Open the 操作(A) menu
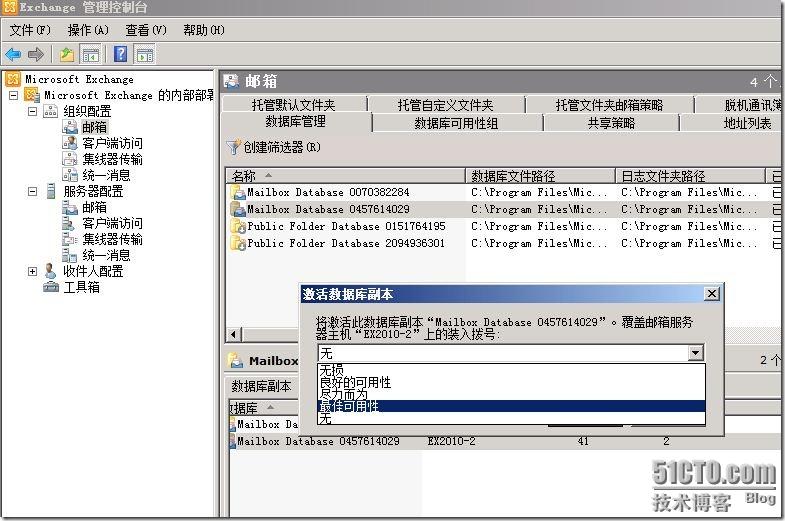785x521 pixels. pyautogui.click(x=88, y=30)
